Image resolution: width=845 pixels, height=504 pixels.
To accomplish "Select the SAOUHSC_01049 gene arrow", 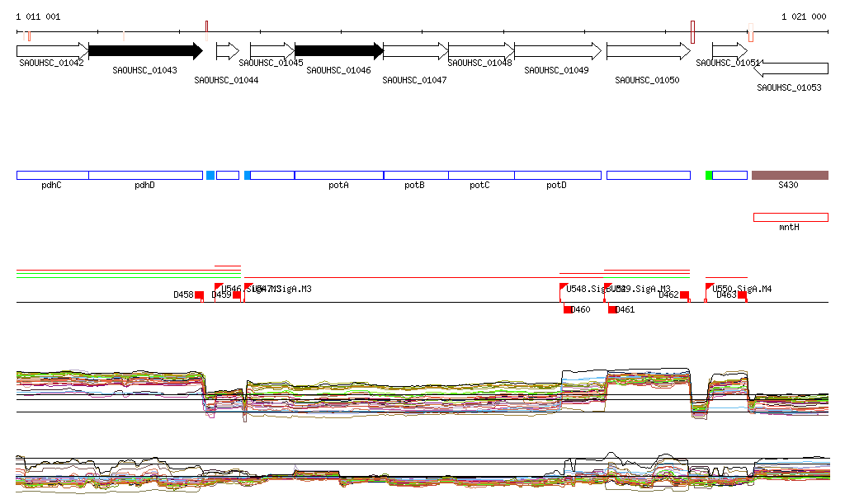I will click(557, 51).
